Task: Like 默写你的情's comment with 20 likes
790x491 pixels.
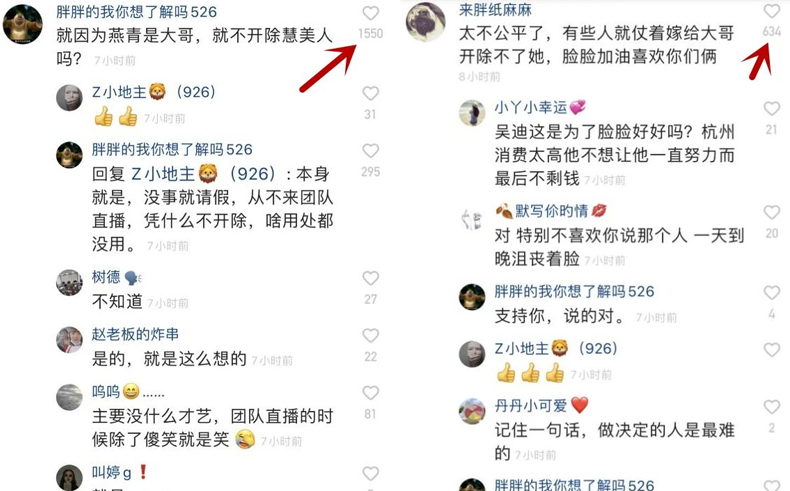Action: tap(771, 212)
